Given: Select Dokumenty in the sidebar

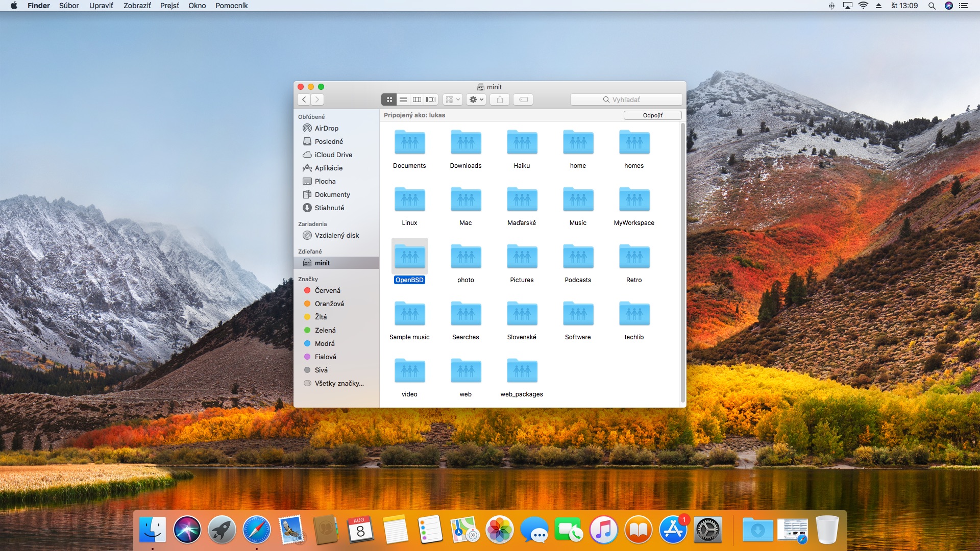Looking at the screenshot, I should coord(336,194).
